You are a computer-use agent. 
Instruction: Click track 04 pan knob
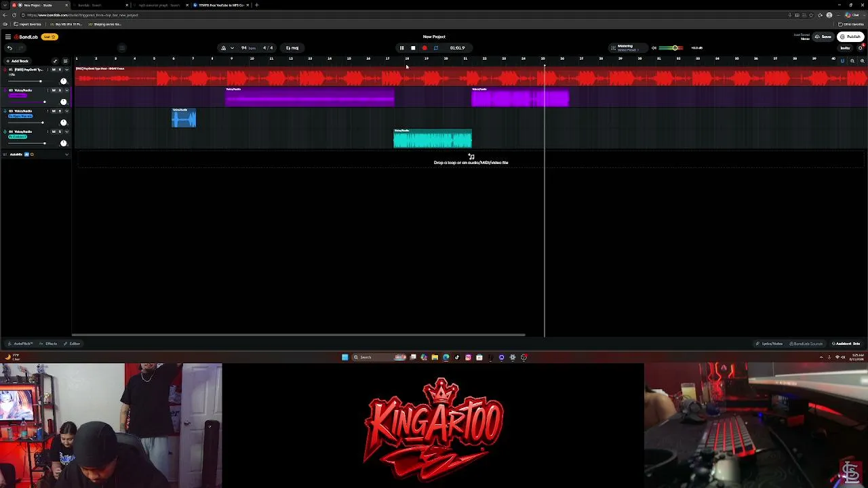coord(64,143)
